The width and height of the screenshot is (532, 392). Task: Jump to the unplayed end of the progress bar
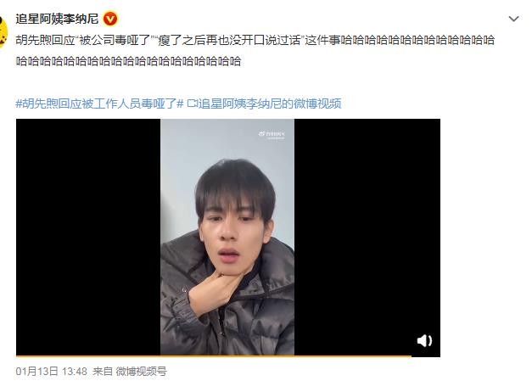[426, 356]
